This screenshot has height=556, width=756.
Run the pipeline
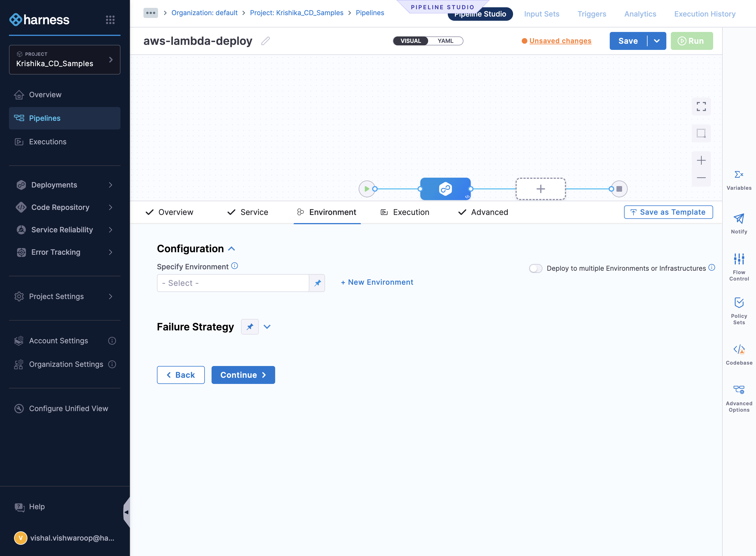(691, 41)
